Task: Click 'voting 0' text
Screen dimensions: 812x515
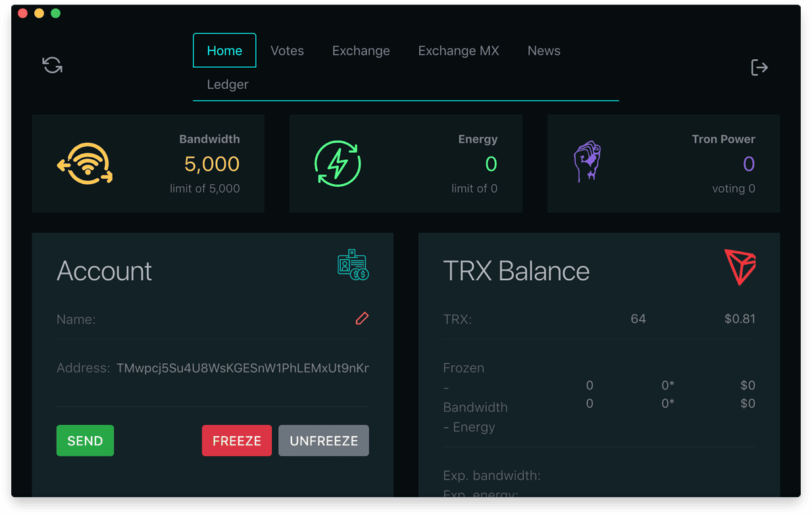Action: coord(734,189)
